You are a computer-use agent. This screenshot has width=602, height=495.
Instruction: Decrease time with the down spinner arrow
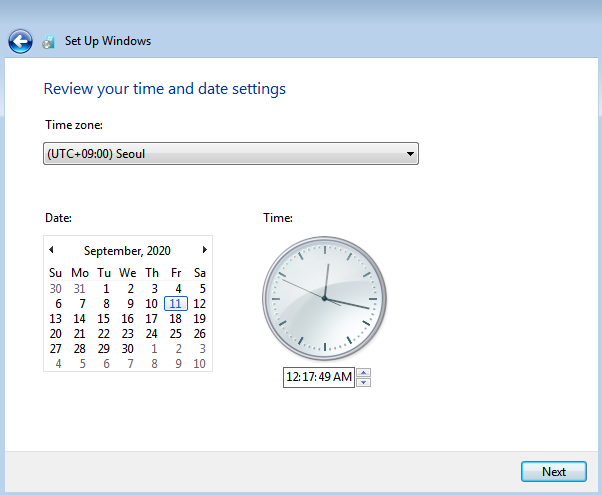coord(364,382)
